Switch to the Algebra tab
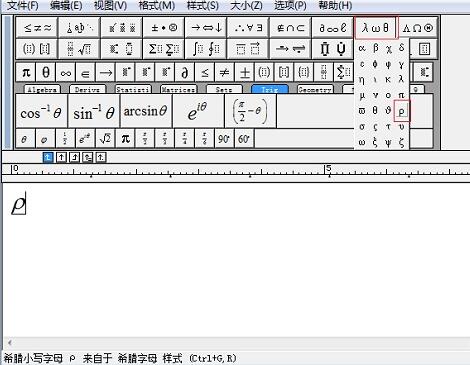Image resolution: width=470 pixels, height=365 pixels. pyautogui.click(x=42, y=89)
